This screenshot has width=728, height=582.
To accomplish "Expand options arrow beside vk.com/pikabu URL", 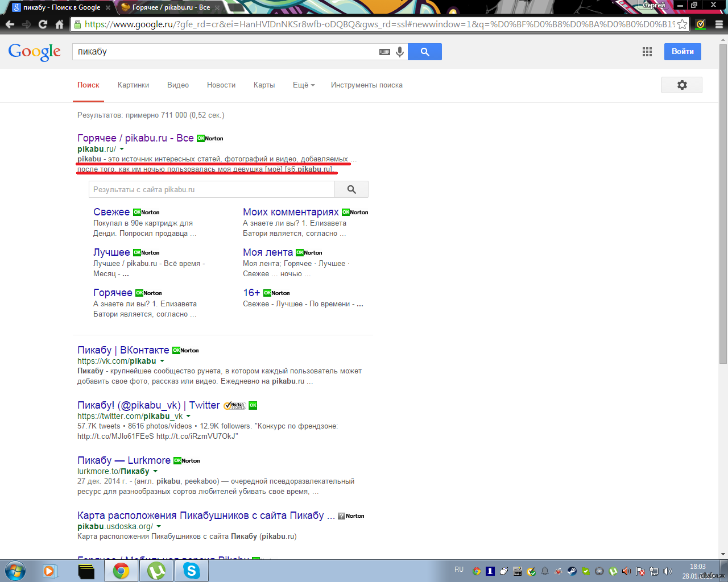I will [162, 361].
